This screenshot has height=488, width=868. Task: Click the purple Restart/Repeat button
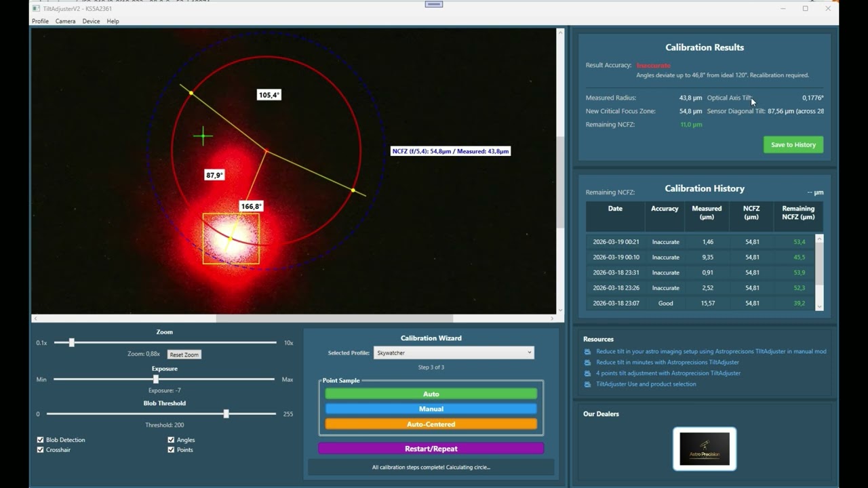(431, 449)
